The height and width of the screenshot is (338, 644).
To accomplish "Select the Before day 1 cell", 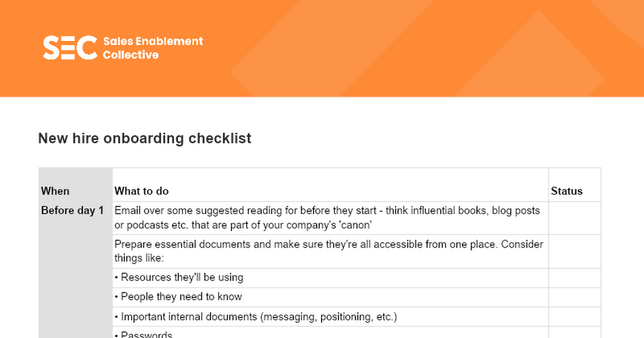I will click(x=72, y=210).
